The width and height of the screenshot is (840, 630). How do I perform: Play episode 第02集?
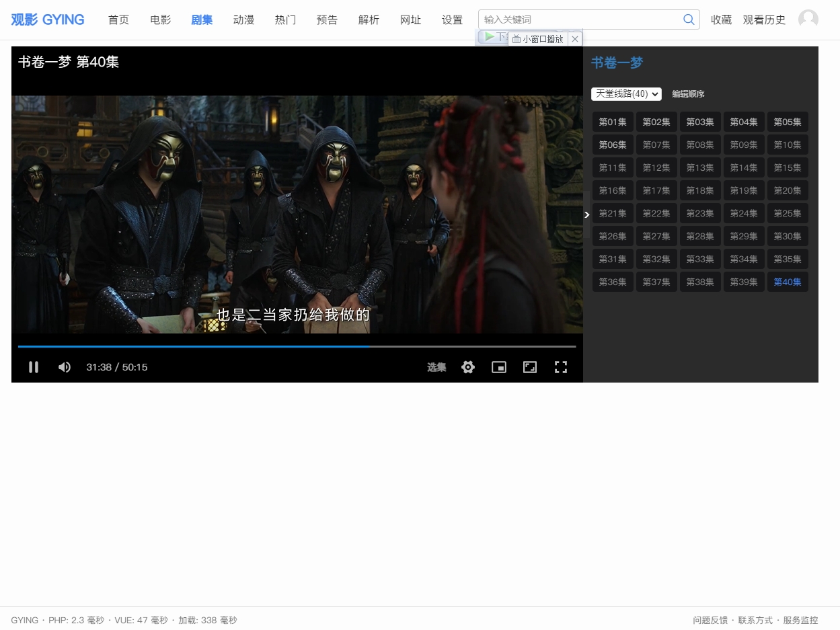pos(656,122)
